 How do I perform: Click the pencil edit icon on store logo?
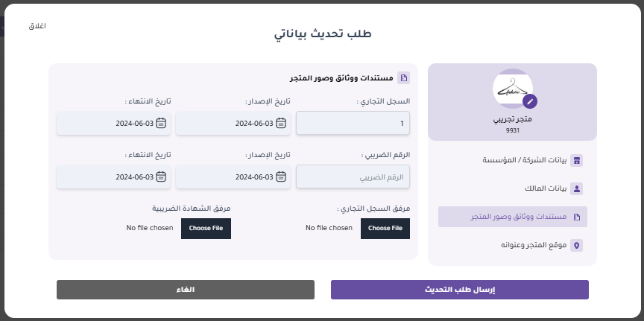530,101
